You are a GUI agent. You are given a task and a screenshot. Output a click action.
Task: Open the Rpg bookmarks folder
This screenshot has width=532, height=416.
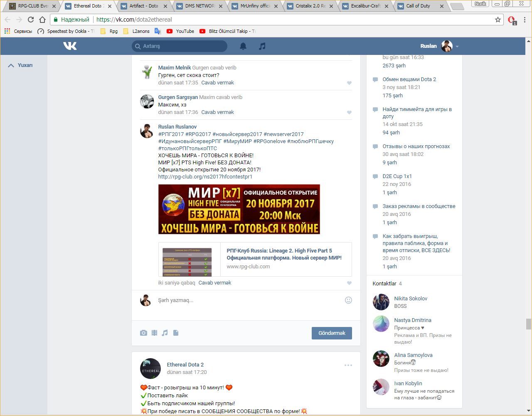click(x=109, y=31)
